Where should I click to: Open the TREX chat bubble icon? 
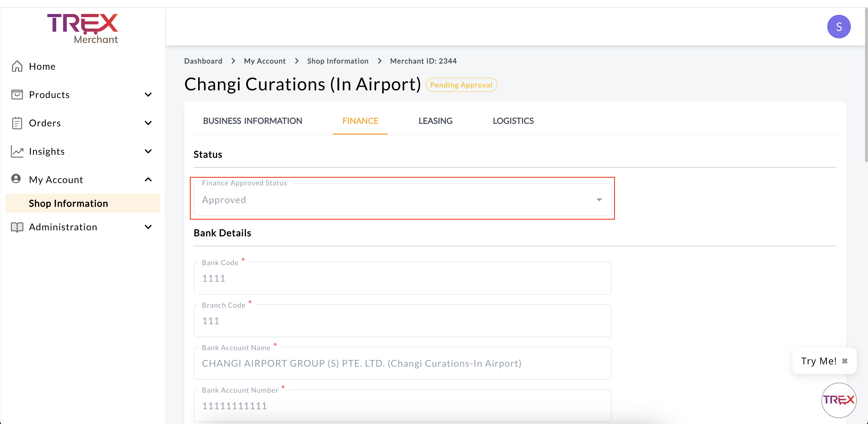[x=838, y=400]
